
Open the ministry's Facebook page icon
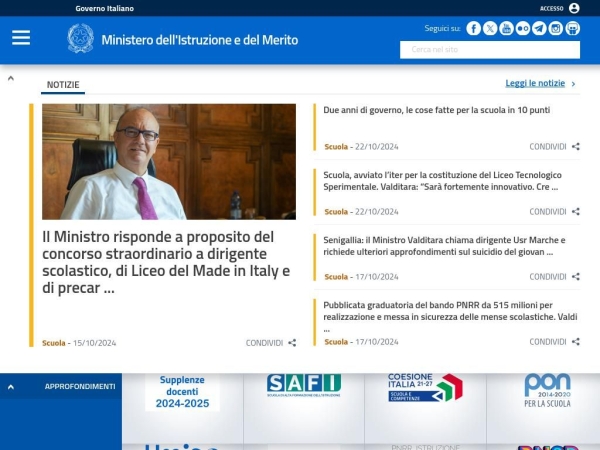473,28
